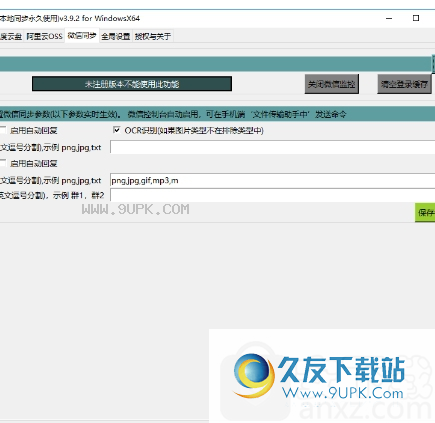
Task: Enable 启用自动回复 checkbox above png,jpg,gif,mp3 field
Action: (x=3, y=163)
